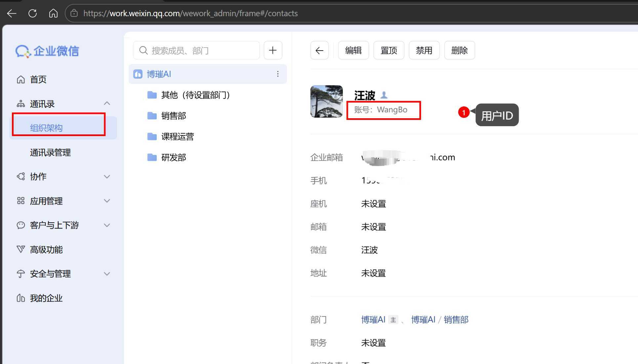This screenshot has height=364, width=638.
Task: Expand the 协作 menu chevron
Action: (x=107, y=176)
